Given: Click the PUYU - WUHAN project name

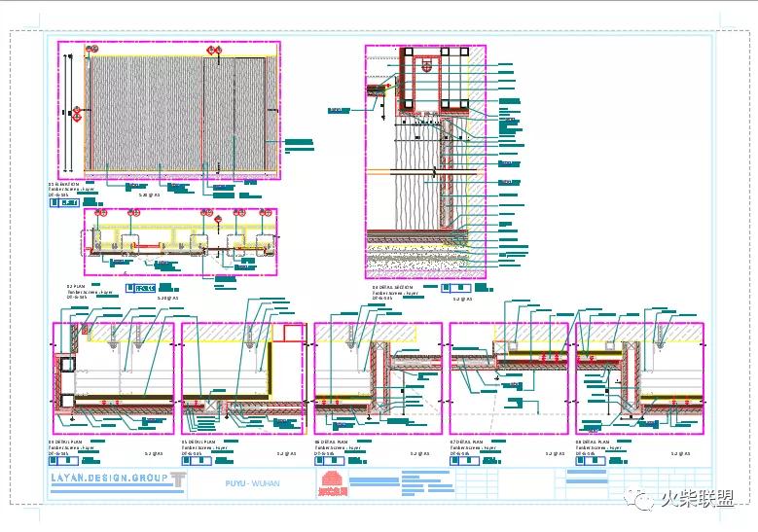Looking at the screenshot, I should point(252,483).
